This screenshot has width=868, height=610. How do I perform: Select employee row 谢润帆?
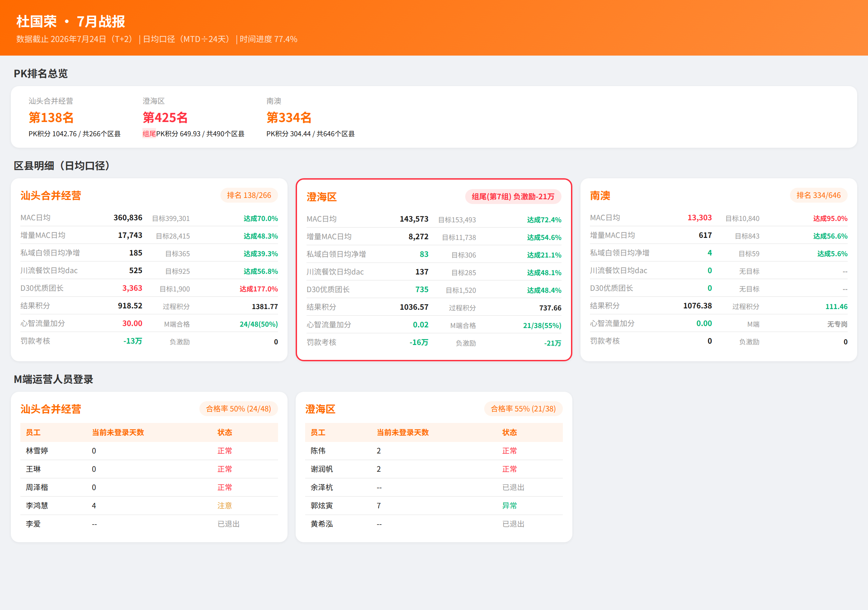coord(434,469)
